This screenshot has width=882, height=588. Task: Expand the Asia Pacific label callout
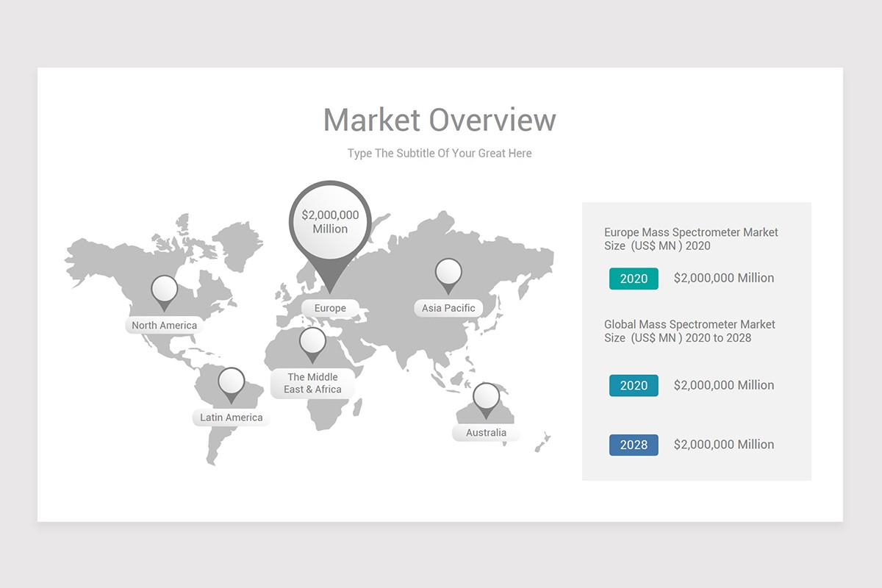[448, 308]
